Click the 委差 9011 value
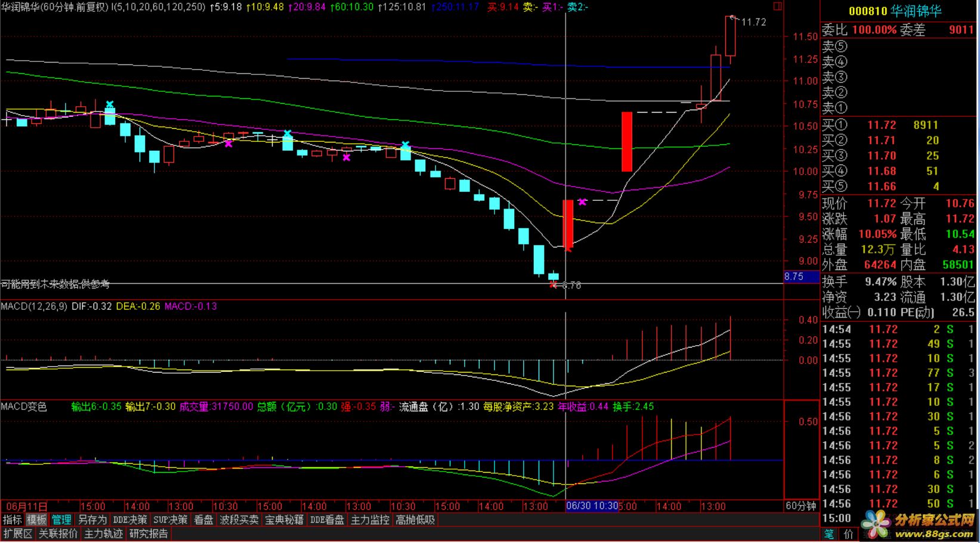Screen dimensions: 980x543 coord(961,30)
